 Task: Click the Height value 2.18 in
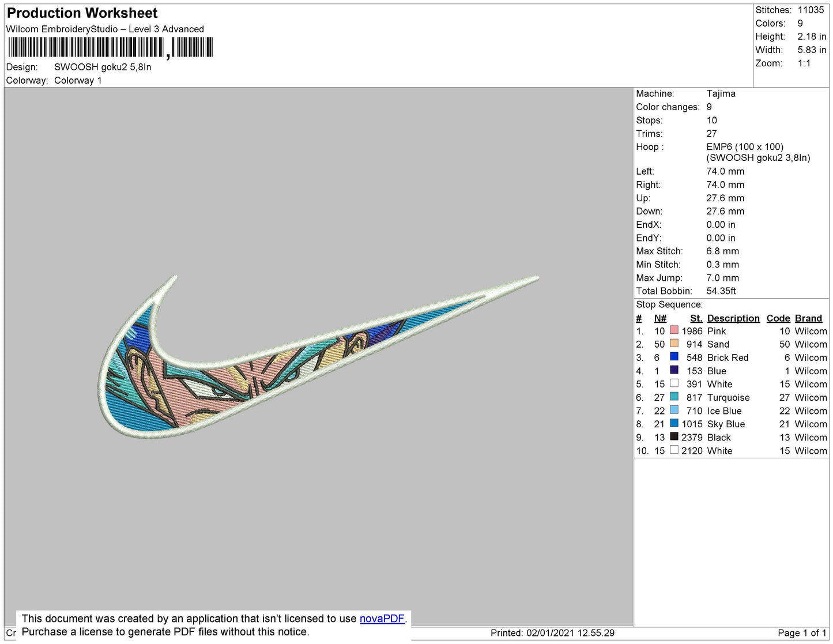(812, 36)
